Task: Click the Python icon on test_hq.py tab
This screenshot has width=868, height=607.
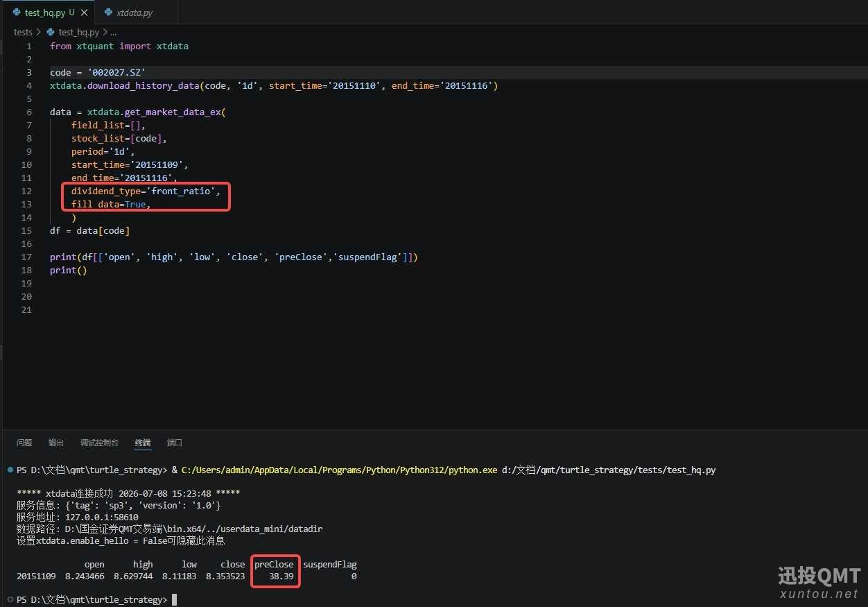Action: click(17, 12)
